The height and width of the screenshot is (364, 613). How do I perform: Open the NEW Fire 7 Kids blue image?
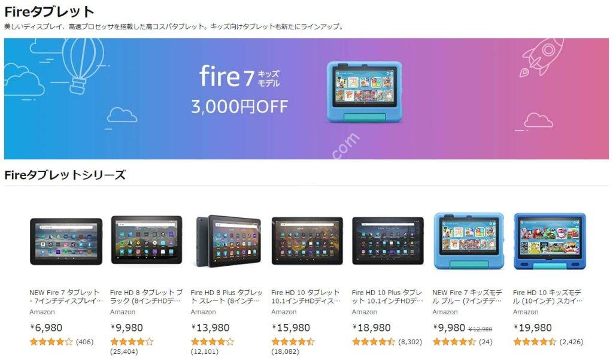[x=469, y=241]
